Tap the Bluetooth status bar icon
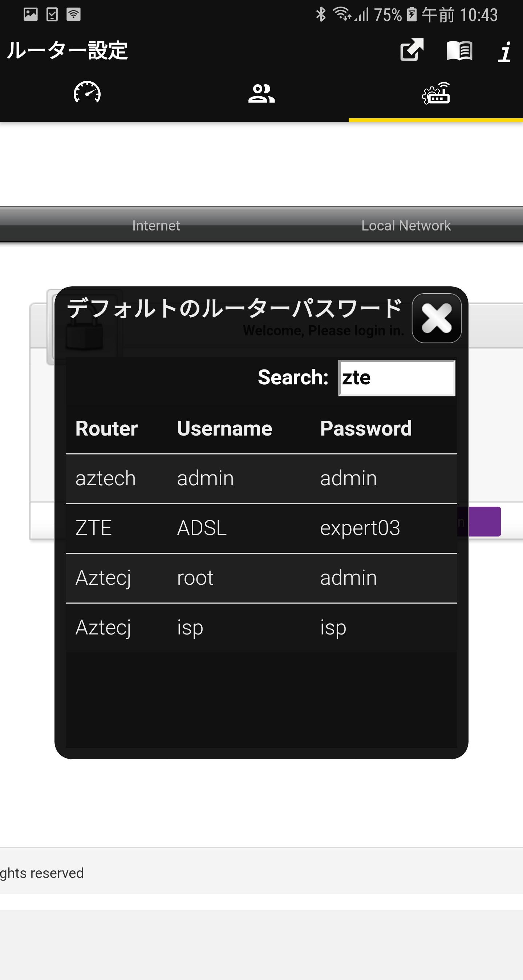Screen dimensions: 523x980 tap(321, 15)
